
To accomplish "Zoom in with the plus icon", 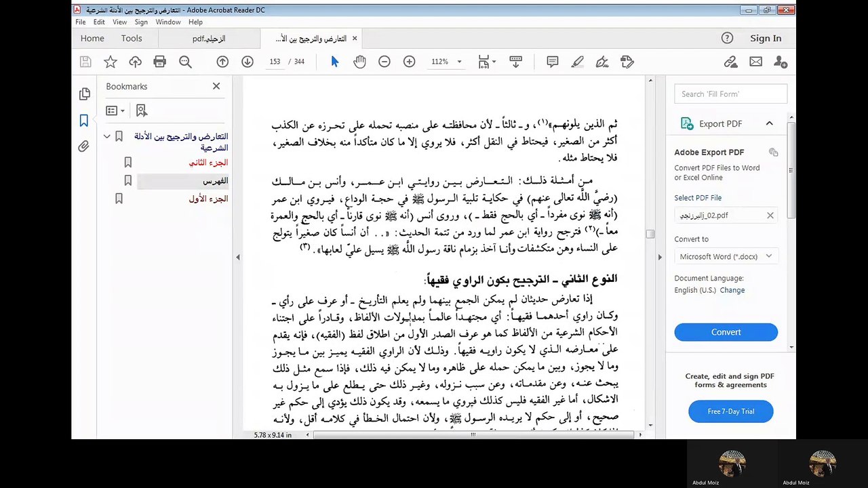I will [410, 62].
